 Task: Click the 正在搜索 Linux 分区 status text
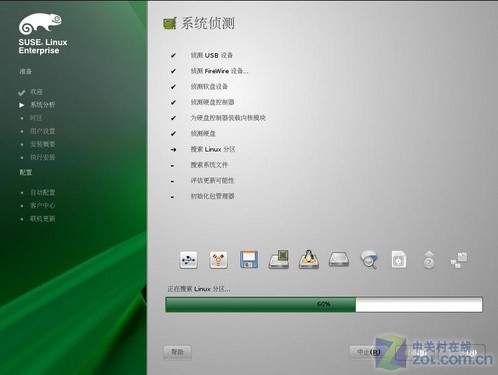click(199, 289)
